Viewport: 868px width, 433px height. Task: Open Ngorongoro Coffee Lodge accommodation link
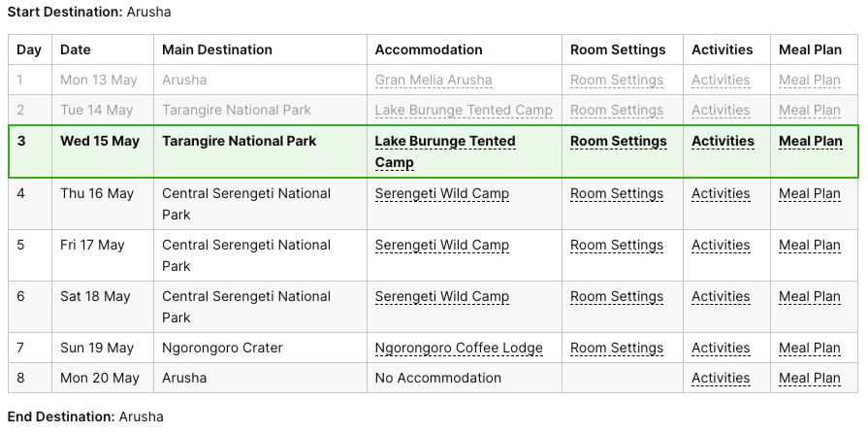459,349
